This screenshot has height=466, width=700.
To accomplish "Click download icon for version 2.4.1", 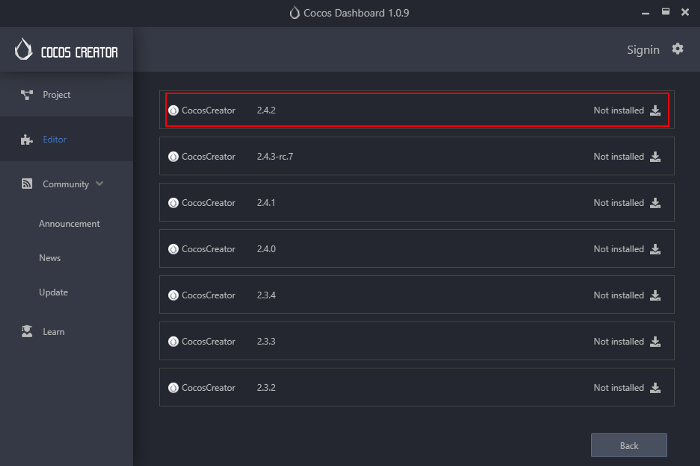I will pyautogui.click(x=655, y=203).
